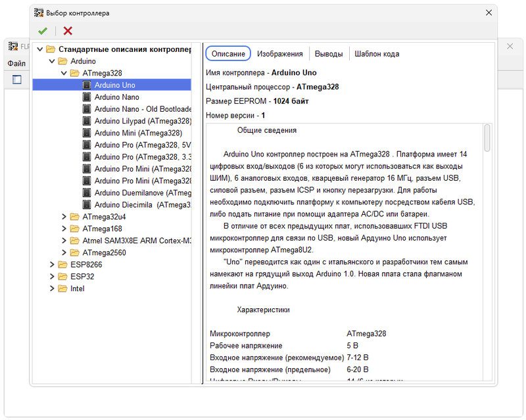This screenshot has width=526, height=420.
Task: Click the folder icon next to ESP32
Action: [62, 277]
